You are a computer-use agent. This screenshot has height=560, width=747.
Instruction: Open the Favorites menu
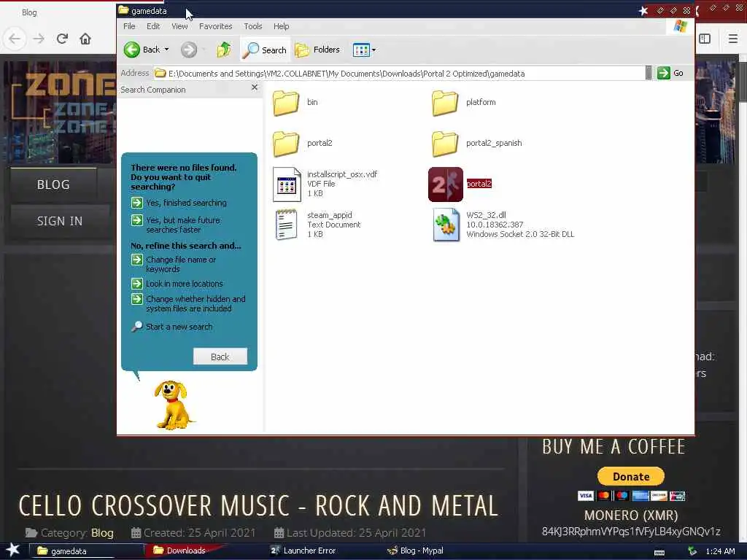click(x=215, y=26)
